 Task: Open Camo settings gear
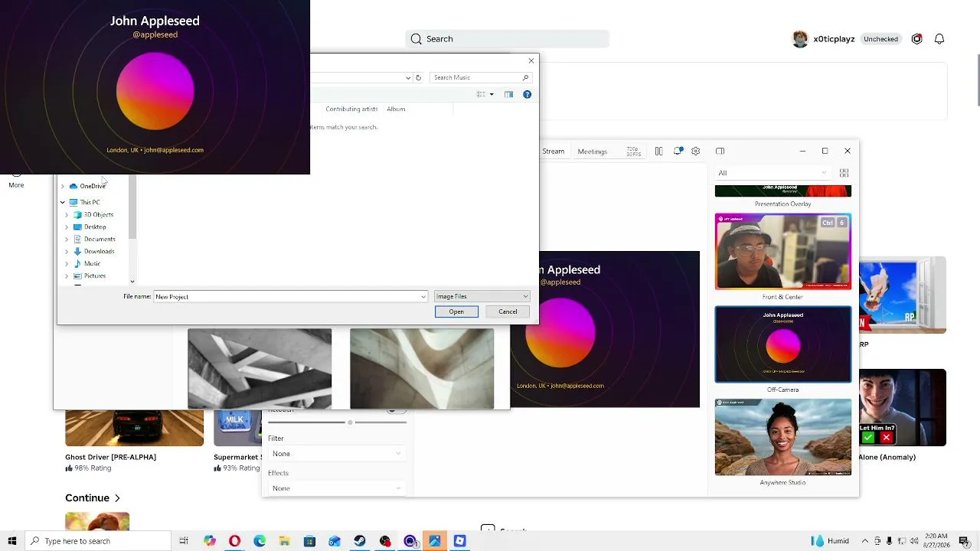click(x=695, y=152)
